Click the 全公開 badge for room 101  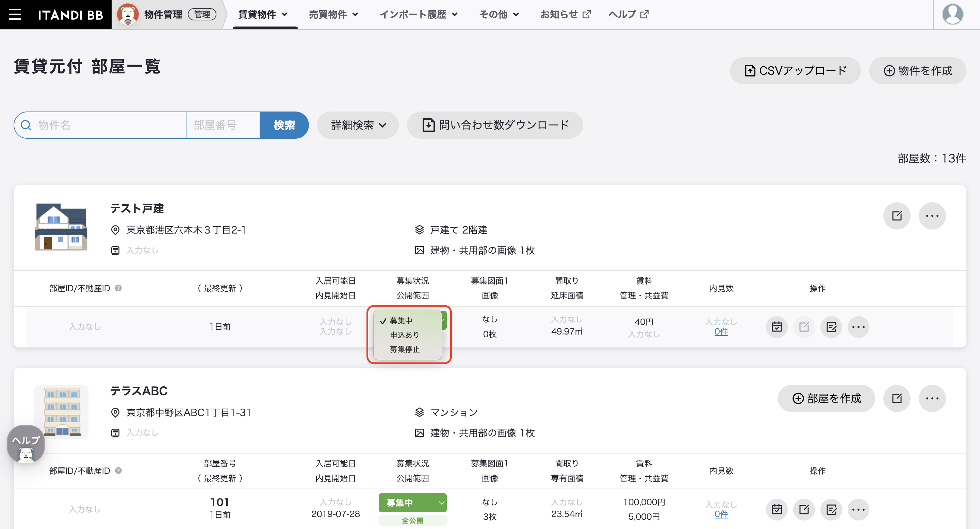pyautogui.click(x=412, y=520)
